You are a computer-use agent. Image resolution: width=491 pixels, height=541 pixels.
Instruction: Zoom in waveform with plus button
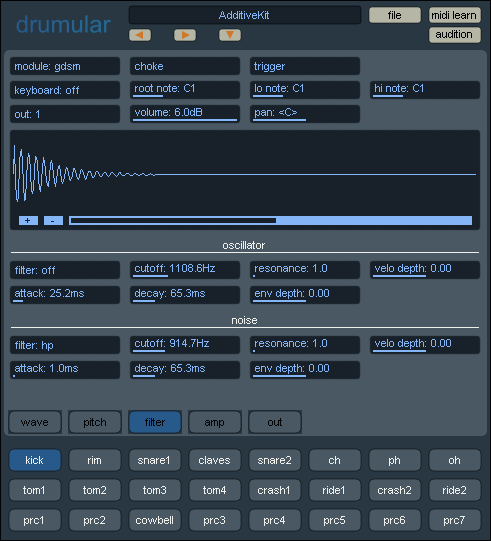pos(28,220)
